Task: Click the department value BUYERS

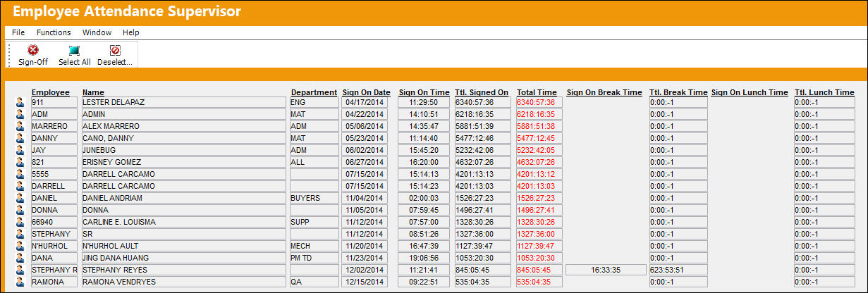Action: pyautogui.click(x=313, y=198)
